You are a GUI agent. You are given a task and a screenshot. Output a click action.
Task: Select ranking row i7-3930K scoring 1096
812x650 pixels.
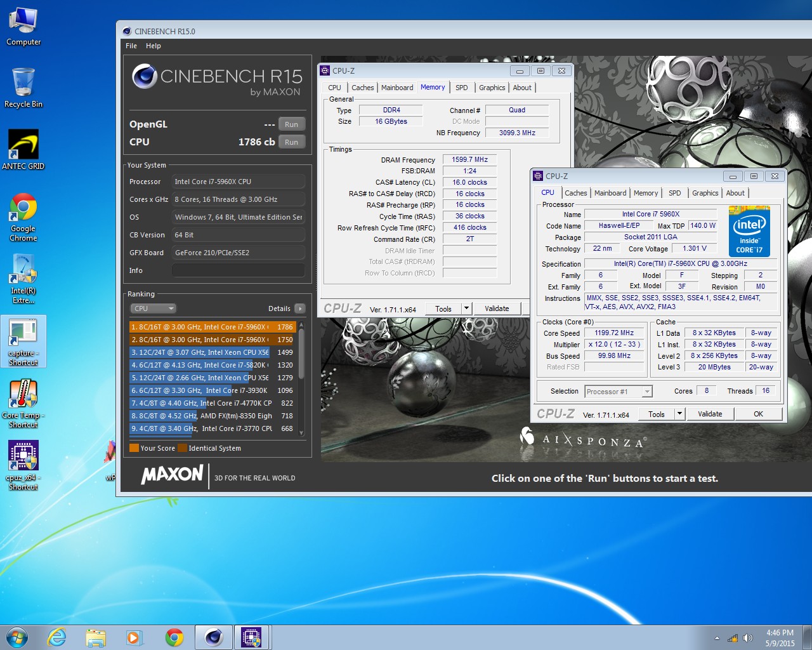[x=213, y=390]
